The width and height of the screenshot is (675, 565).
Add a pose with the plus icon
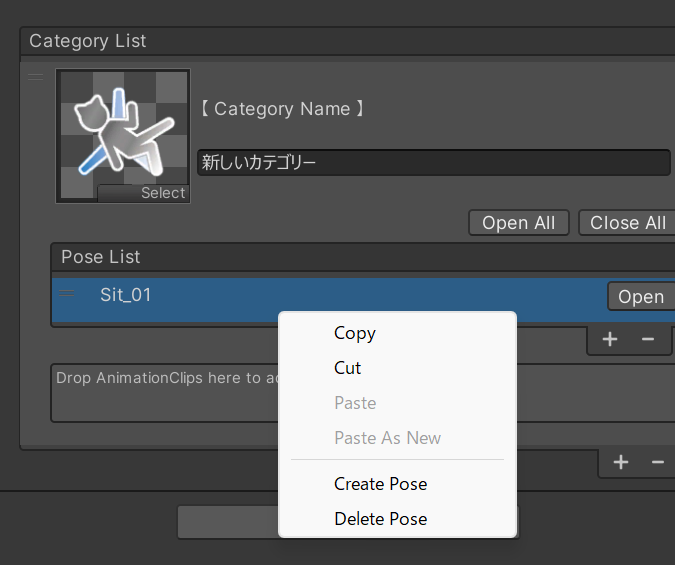[x=610, y=339]
